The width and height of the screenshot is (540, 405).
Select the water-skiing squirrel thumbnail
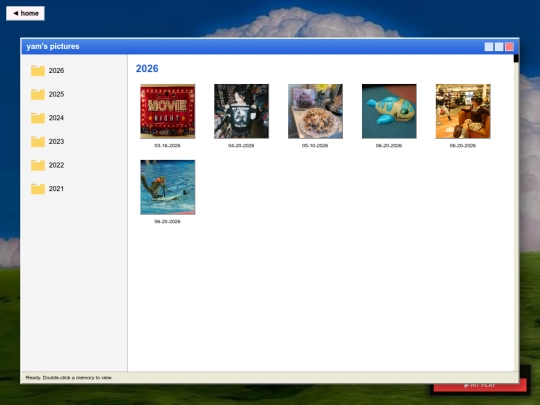[x=168, y=187]
